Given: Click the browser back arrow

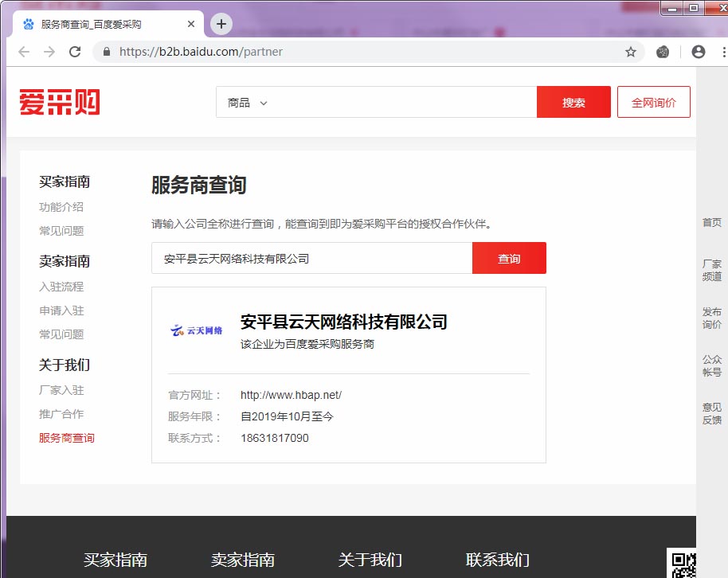Looking at the screenshot, I should tap(24, 52).
